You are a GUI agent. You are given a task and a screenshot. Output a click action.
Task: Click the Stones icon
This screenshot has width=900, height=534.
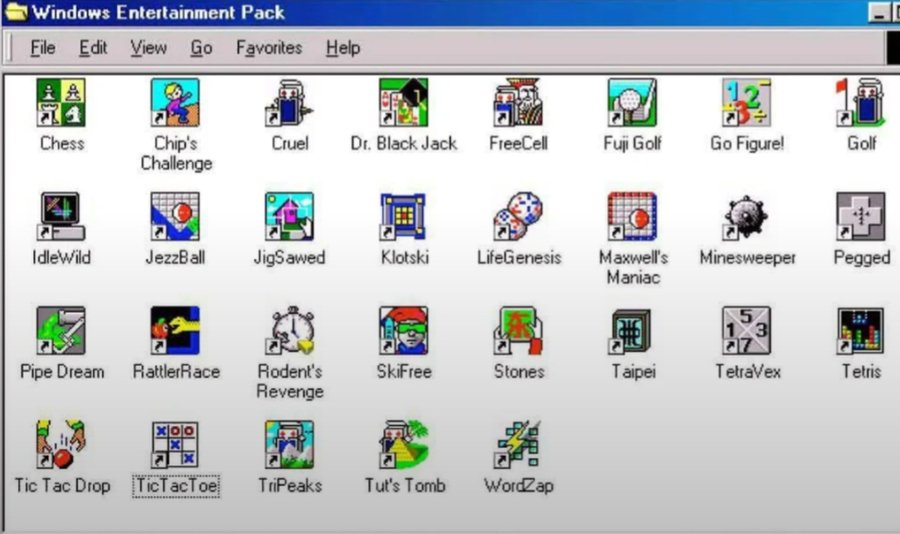(518, 331)
